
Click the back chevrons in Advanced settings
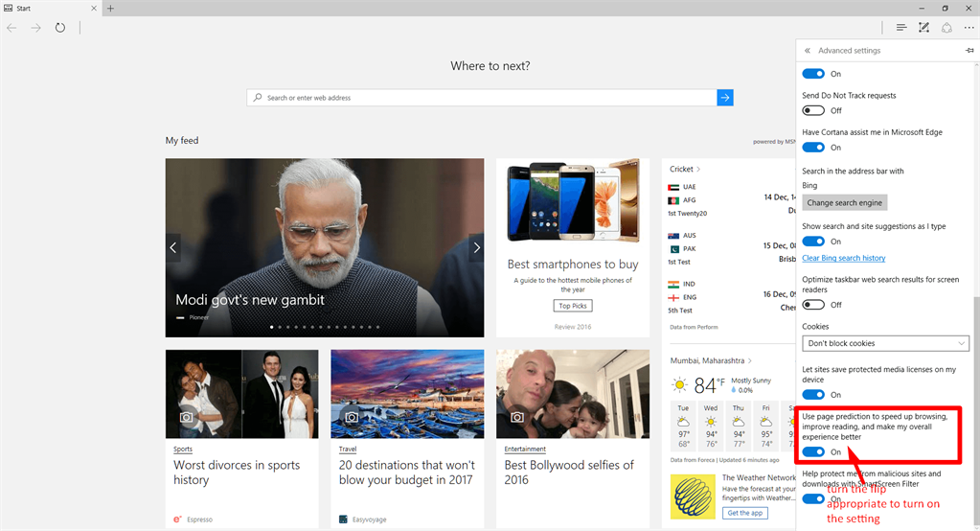tap(808, 50)
